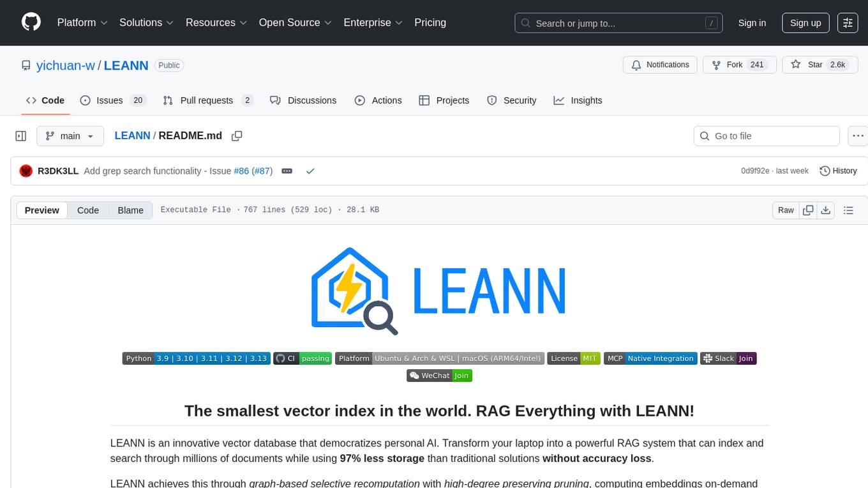
Task: Select the Code tab
Action: [45, 100]
